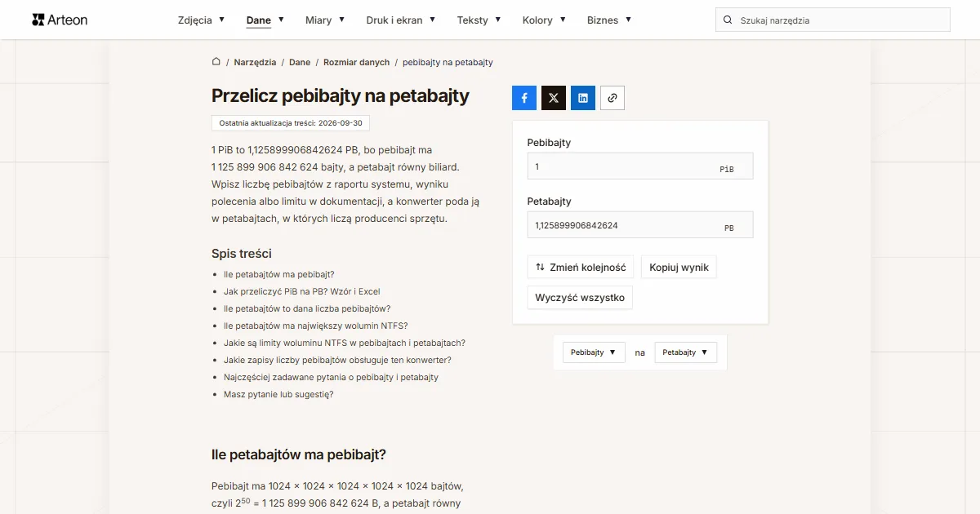Viewport: 980px width, 514px height.
Task: Jump to Najczęściej zadawane pytania section
Action: pyautogui.click(x=331, y=377)
